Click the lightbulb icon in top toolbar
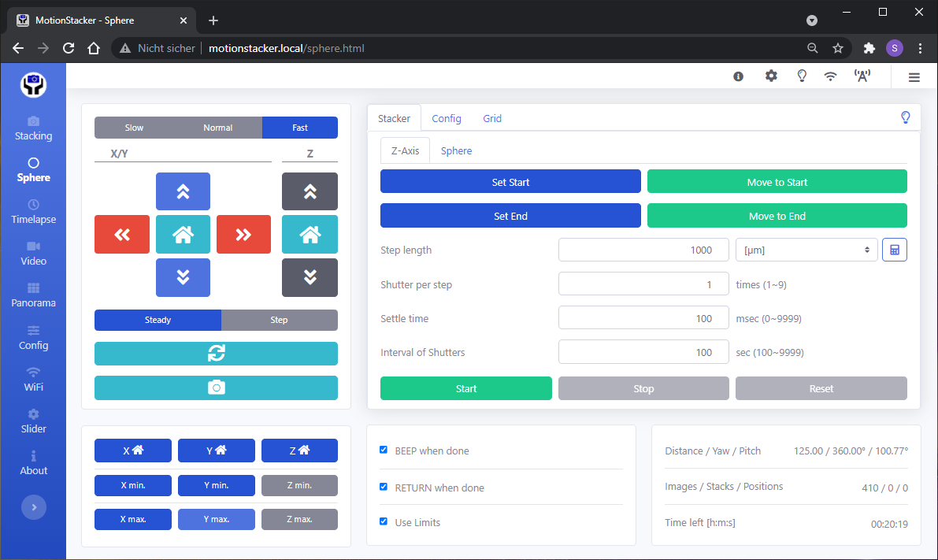 pyautogui.click(x=802, y=76)
